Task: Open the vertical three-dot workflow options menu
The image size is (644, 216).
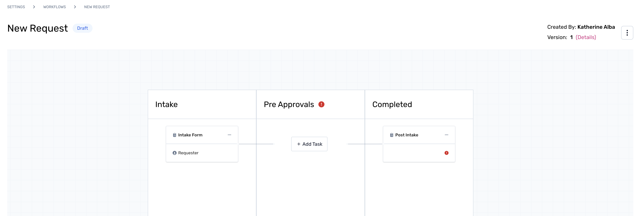Action: (x=627, y=33)
